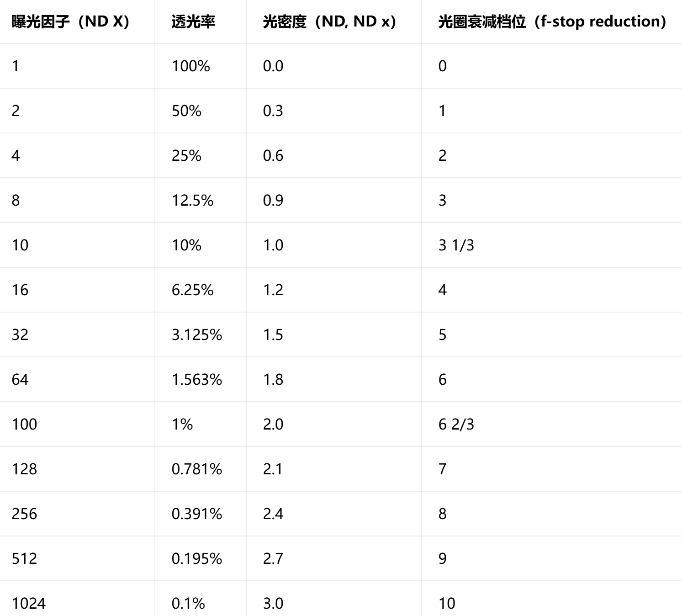
Task: Click the optical density 2.7 value
Action: pos(273,559)
